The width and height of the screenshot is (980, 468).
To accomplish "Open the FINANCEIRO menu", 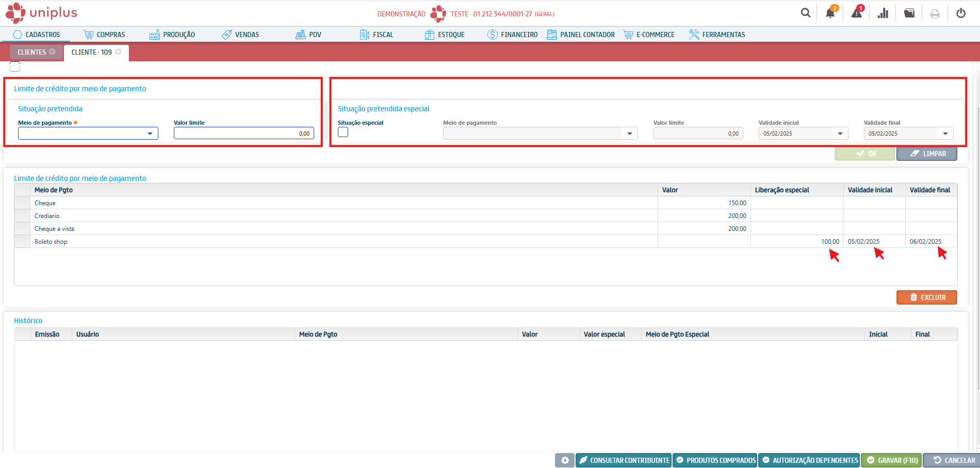I will pyautogui.click(x=513, y=35).
